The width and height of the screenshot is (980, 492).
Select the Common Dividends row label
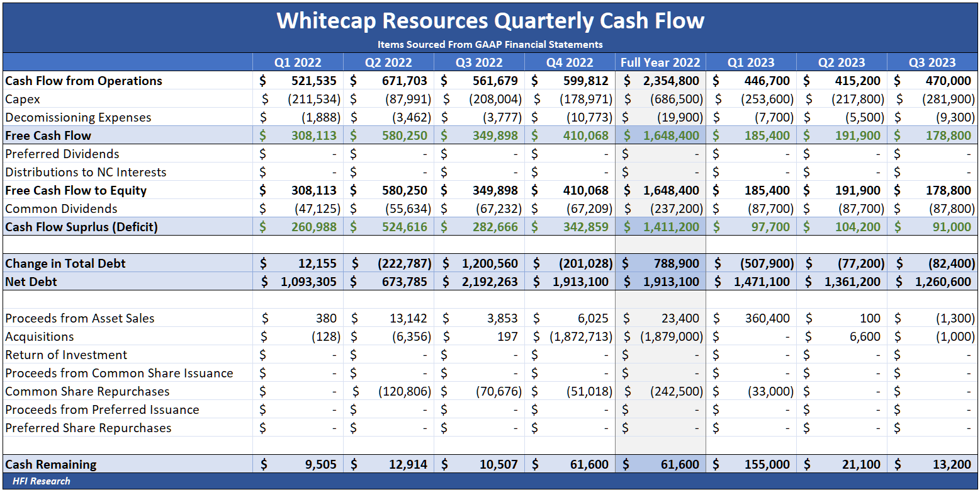[61, 209]
